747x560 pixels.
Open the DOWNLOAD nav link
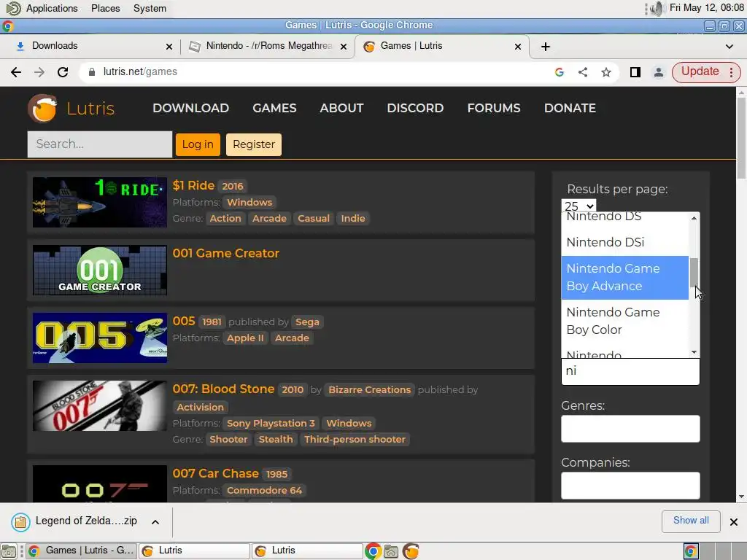(190, 108)
